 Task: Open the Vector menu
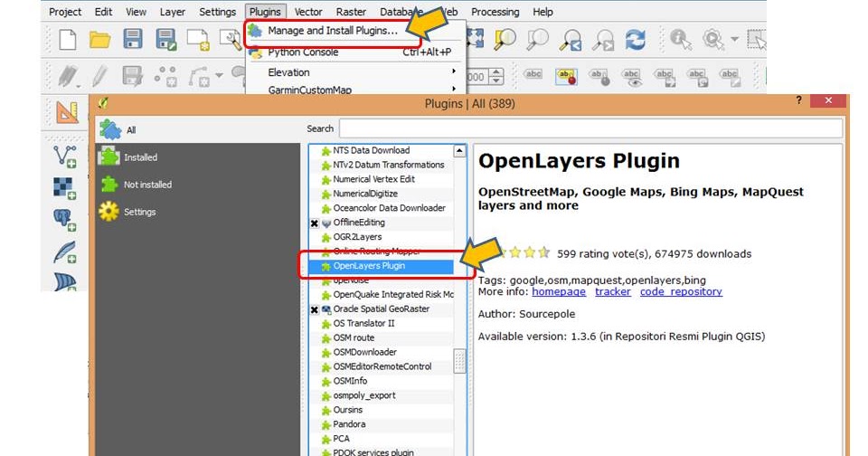308,12
